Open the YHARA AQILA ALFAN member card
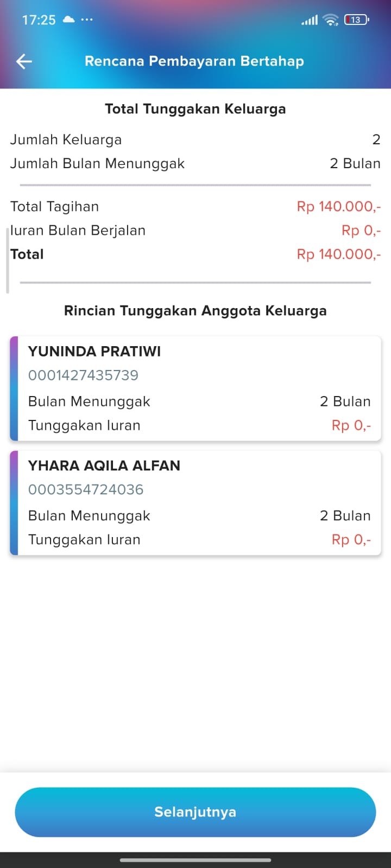This screenshot has height=868, width=391. (x=195, y=502)
